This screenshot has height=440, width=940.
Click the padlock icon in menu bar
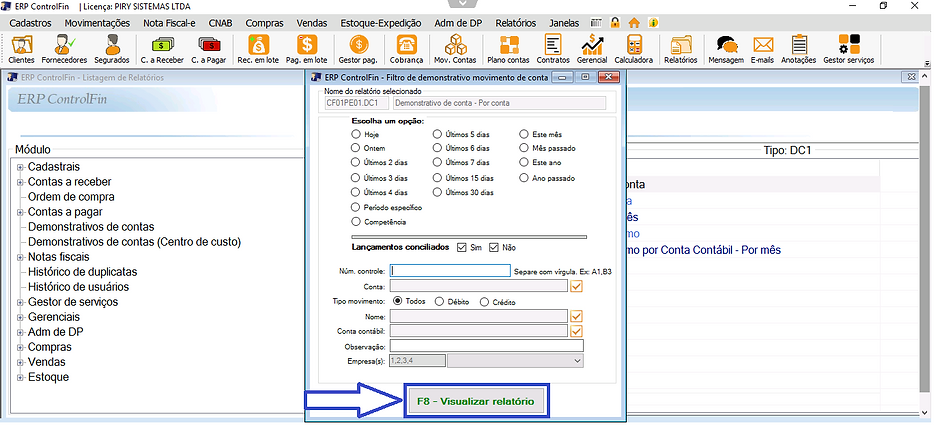(614, 23)
